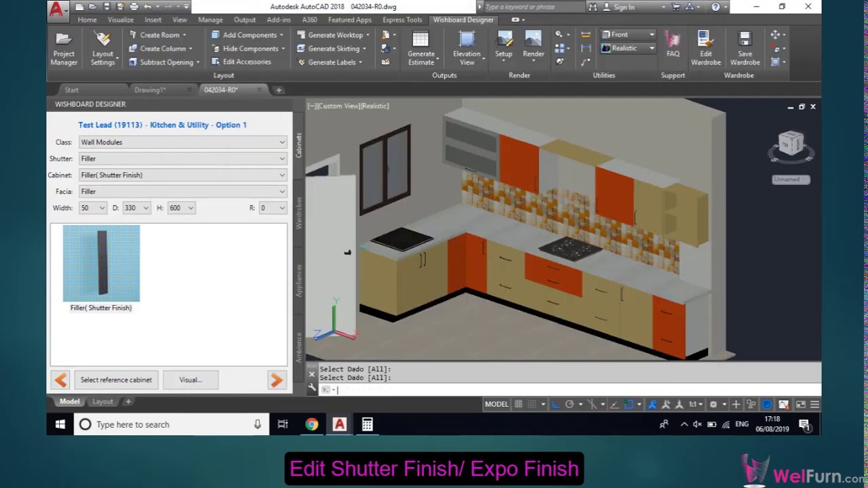Click the Edit Accessories tool
The image size is (868, 488).
click(x=241, y=62)
